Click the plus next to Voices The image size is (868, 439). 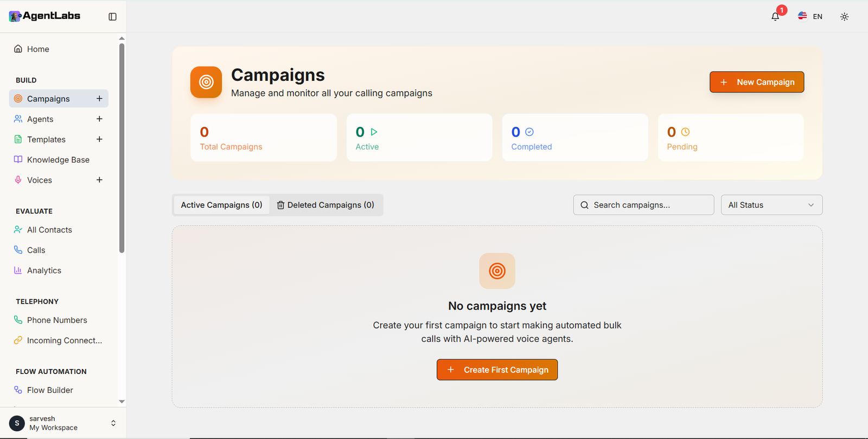[99, 180]
